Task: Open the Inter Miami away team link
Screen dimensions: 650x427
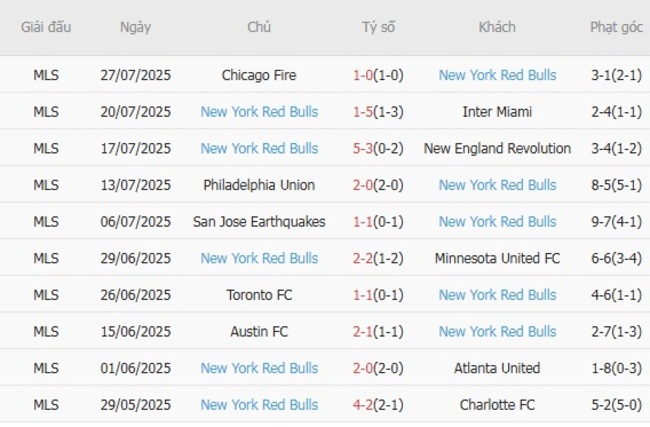Action: [497, 112]
